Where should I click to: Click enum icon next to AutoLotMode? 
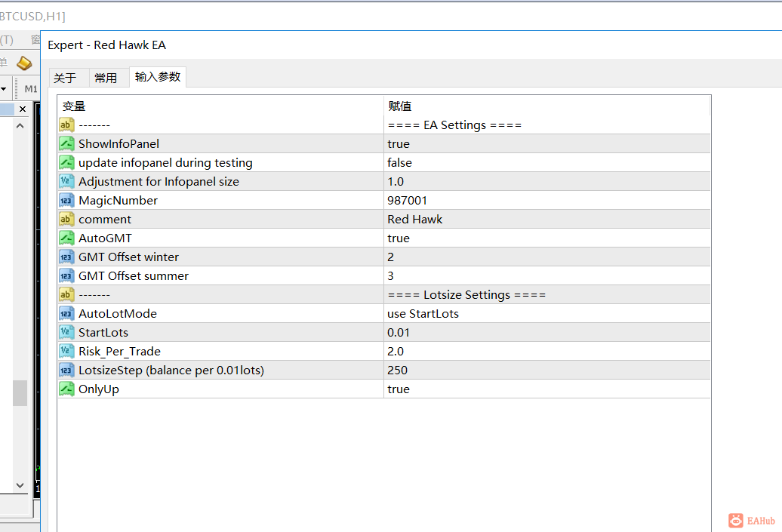[x=66, y=314]
